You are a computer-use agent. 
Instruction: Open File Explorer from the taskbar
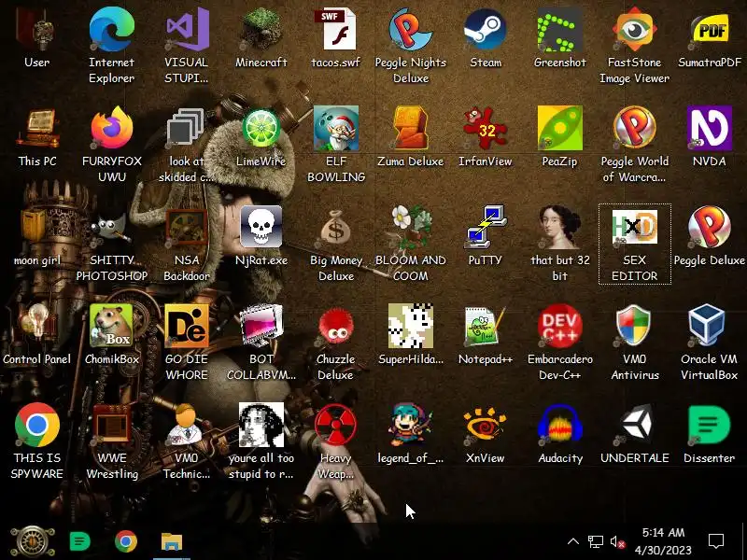[x=172, y=542]
